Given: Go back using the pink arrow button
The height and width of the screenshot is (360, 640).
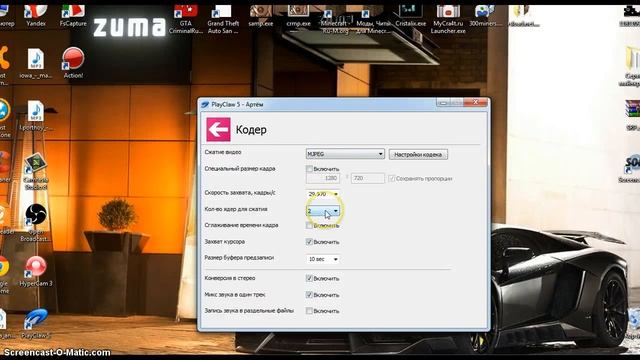Looking at the screenshot, I should (x=218, y=129).
